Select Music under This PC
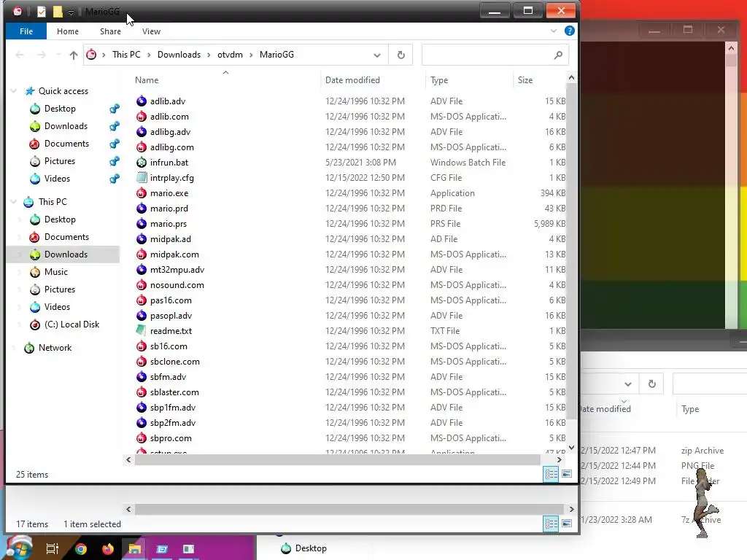The height and width of the screenshot is (560, 747). click(x=56, y=272)
